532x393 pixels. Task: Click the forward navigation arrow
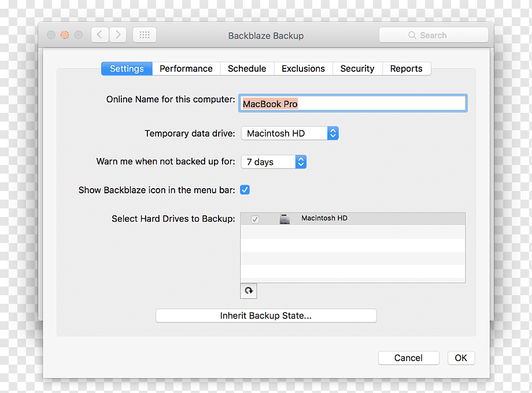[x=118, y=35]
